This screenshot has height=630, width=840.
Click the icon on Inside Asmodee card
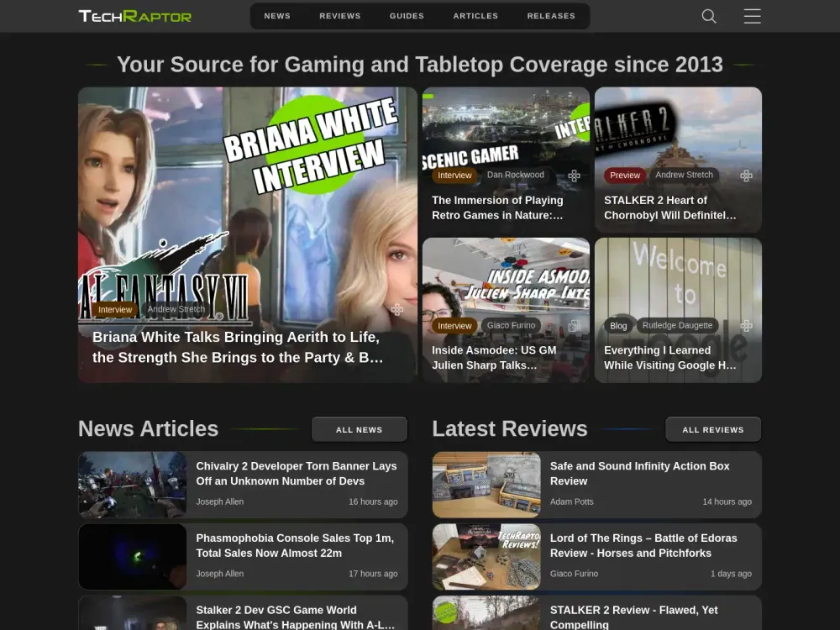tap(574, 326)
